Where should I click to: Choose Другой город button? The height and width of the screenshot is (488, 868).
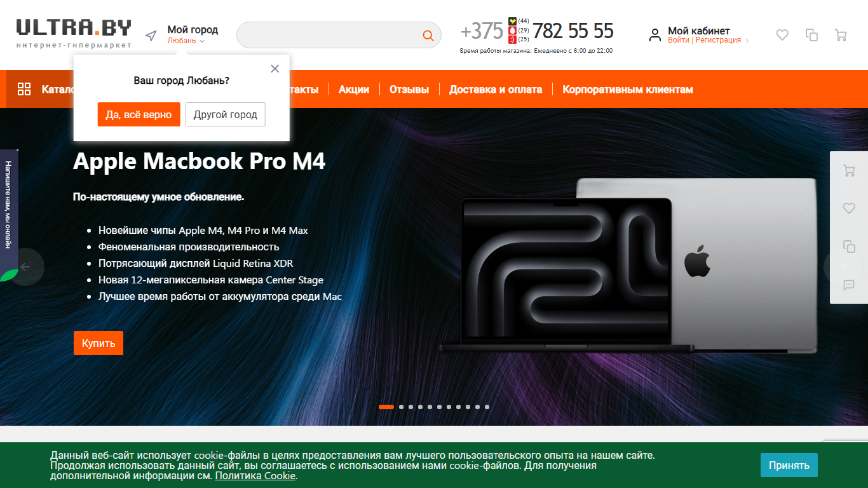[225, 114]
